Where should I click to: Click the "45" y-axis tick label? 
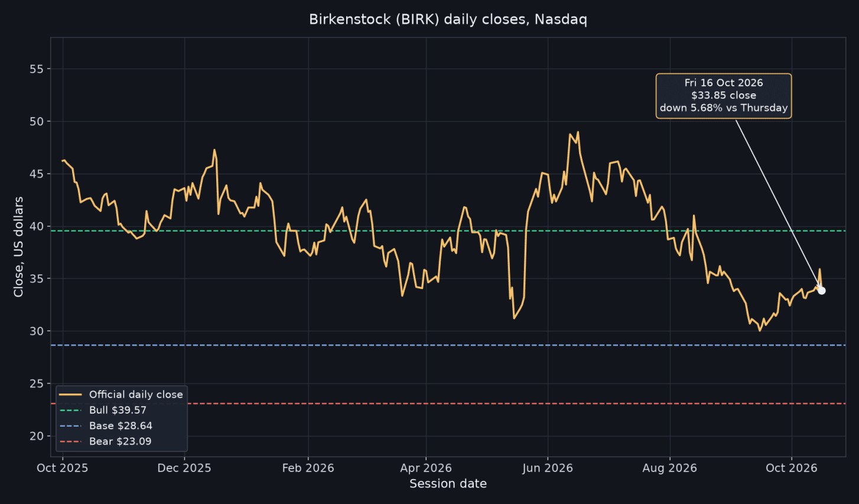point(37,174)
